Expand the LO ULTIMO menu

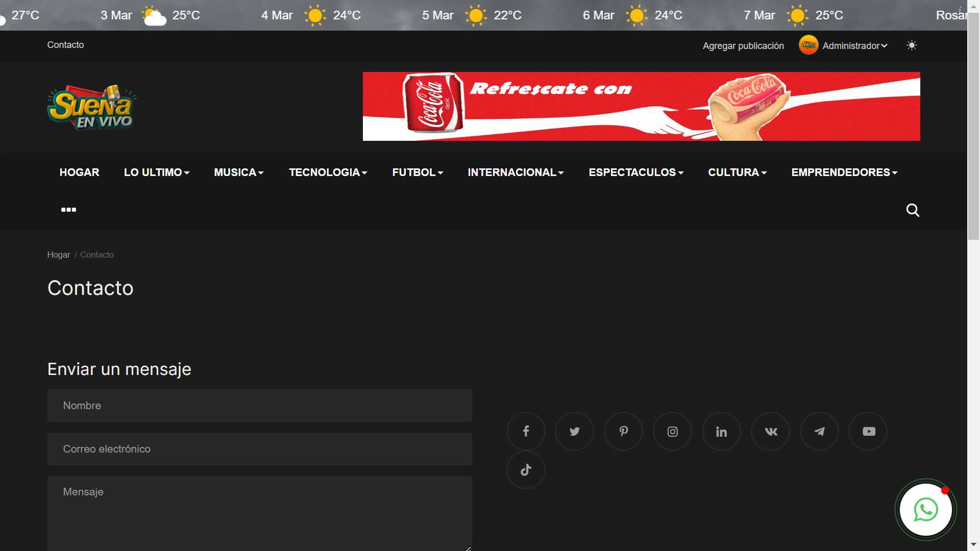[x=157, y=172]
